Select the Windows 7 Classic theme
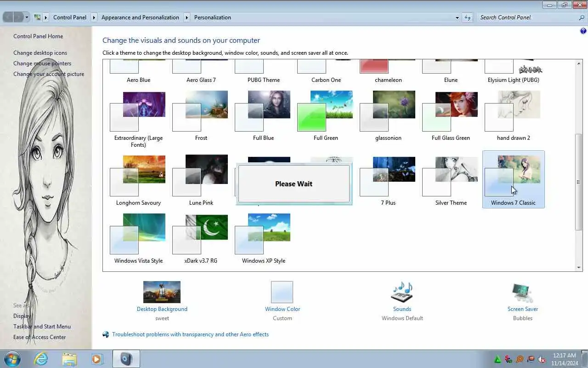This screenshot has width=588, height=368. (513, 179)
